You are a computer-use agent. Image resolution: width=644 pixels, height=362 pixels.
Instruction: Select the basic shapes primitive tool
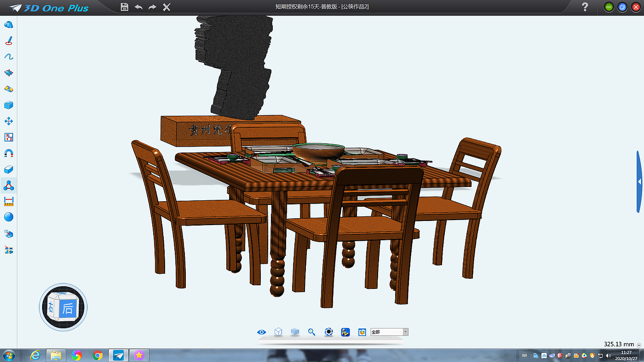click(8, 25)
